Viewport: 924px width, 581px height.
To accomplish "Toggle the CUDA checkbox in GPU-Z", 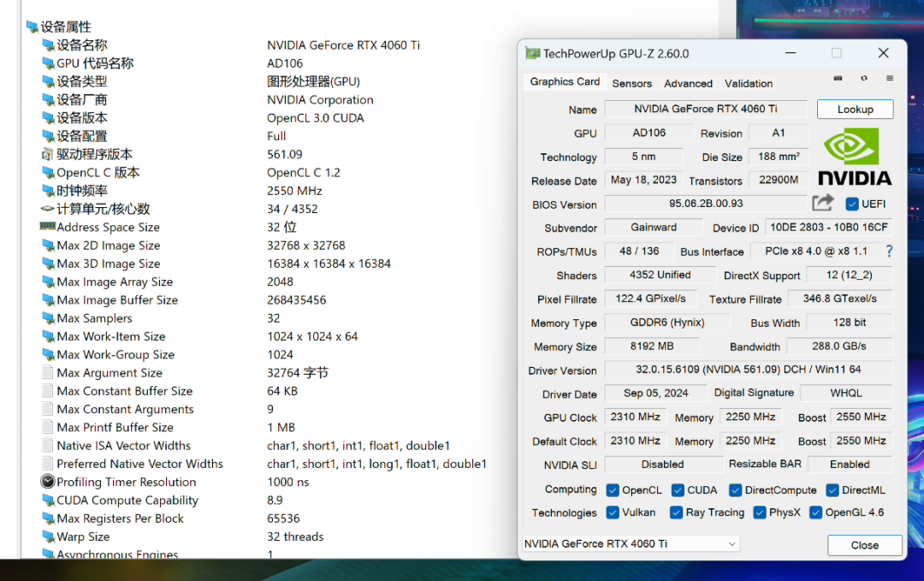I will click(678, 490).
